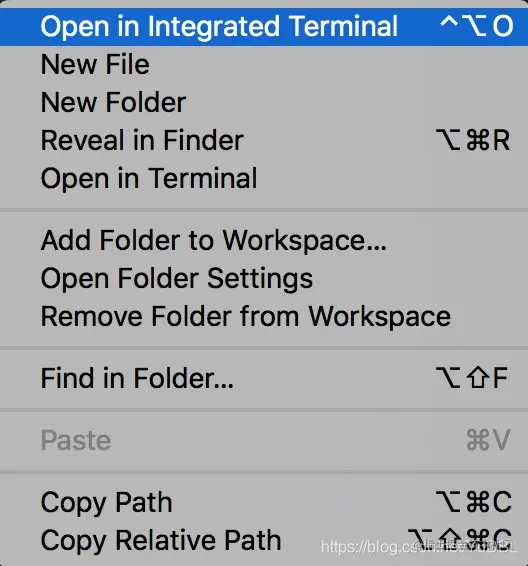Click the Option-Shift-Command-C shortcut symbols

click(x=460, y=540)
